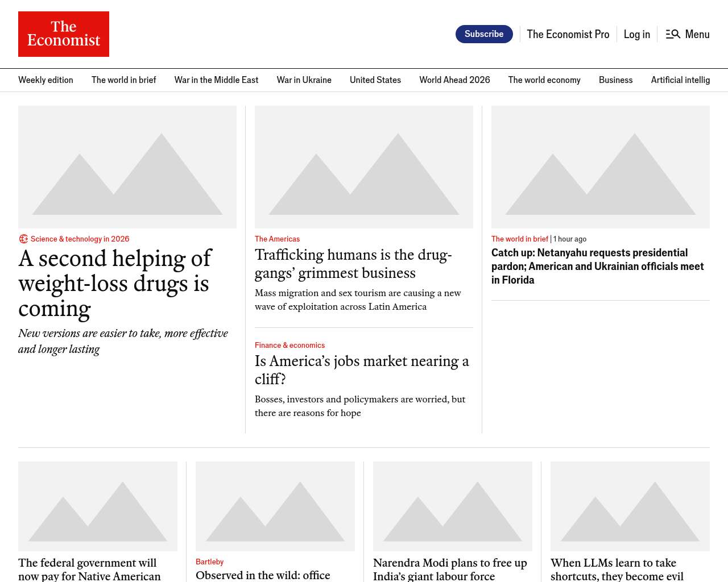This screenshot has height=582, width=728.
Task: Read Narendra Modi labour force article
Action: coord(450,569)
